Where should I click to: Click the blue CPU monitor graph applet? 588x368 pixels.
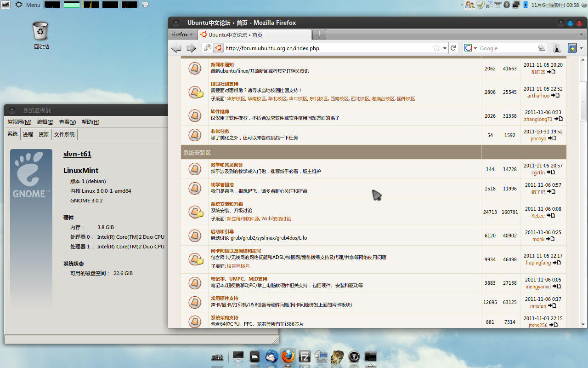(x=52, y=5)
